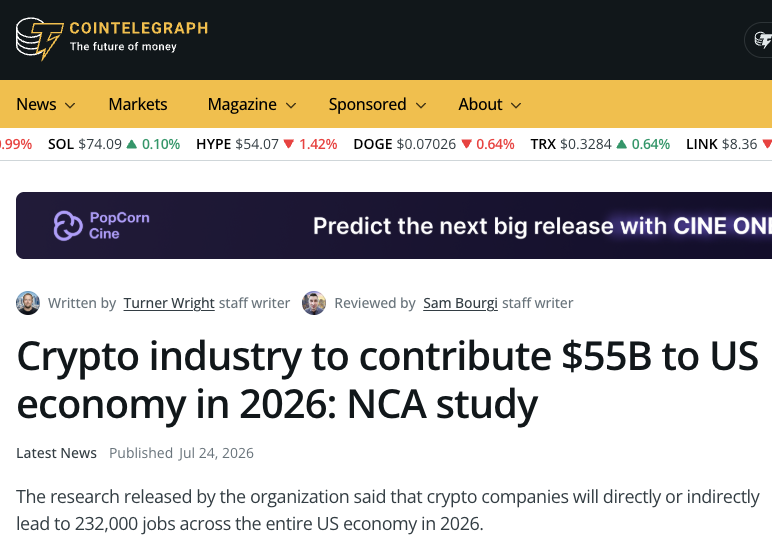Open the PopCorn Cine logo icon
The width and height of the screenshot is (772, 550).
pos(68,226)
